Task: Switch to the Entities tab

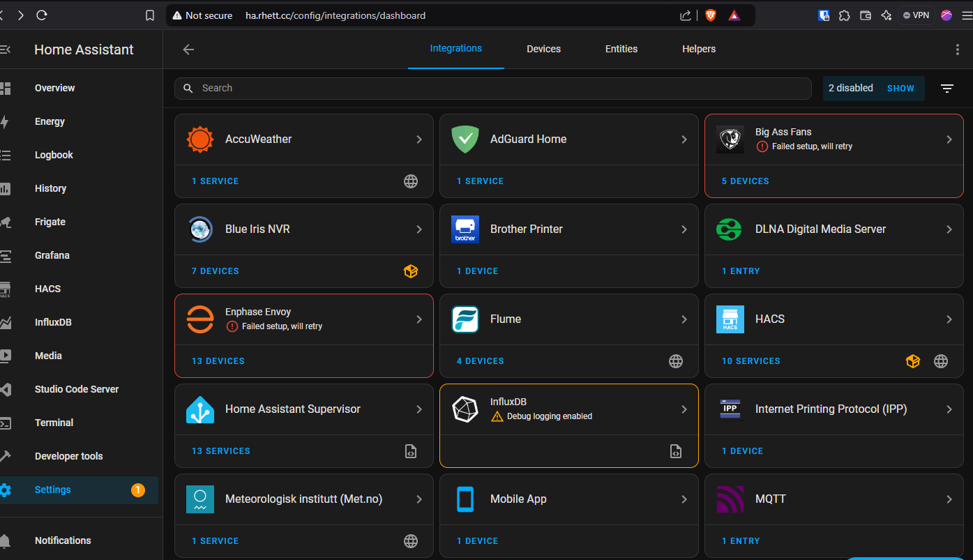Action: (621, 49)
